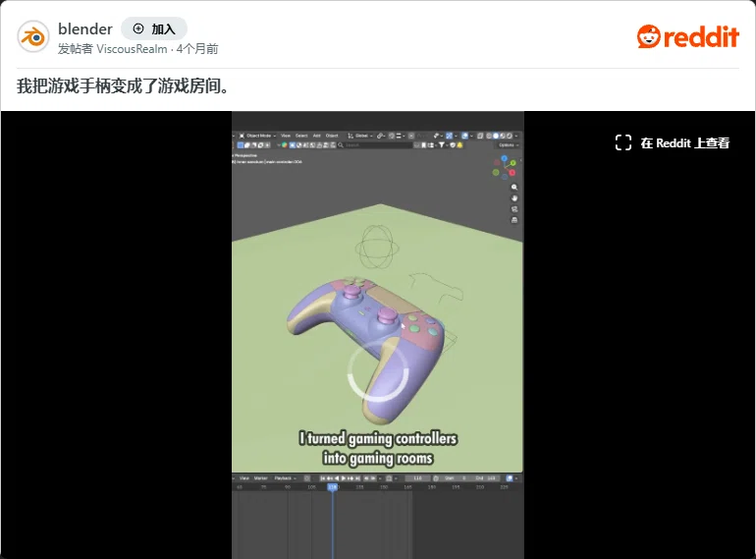Click the blue Z axis on the navigation gizmo
Screen dimensions: 756x559
click(504, 158)
